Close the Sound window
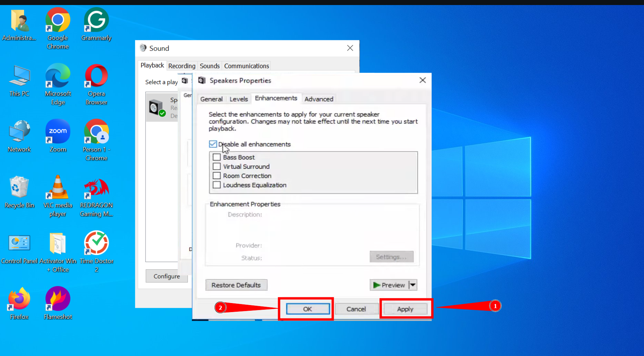 click(350, 48)
